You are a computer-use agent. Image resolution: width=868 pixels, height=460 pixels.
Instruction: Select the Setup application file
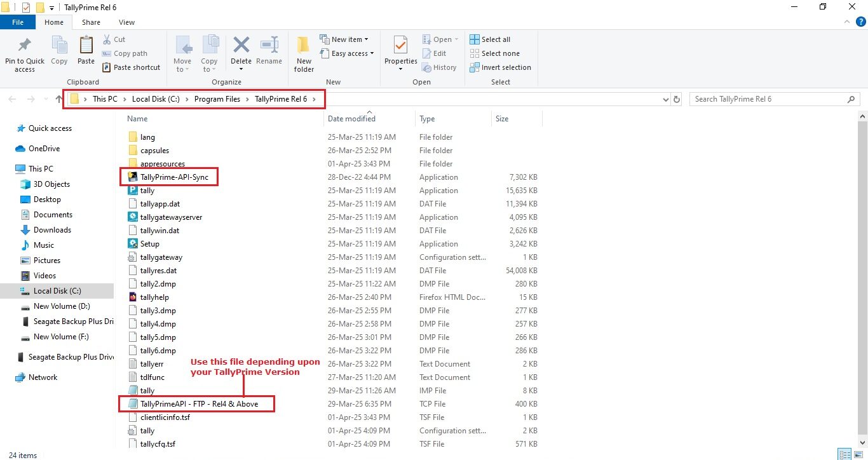tap(144, 244)
